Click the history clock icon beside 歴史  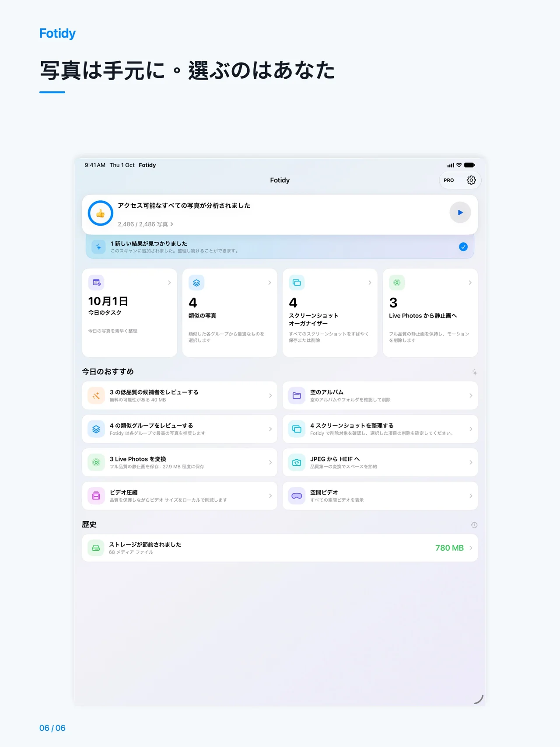[474, 525]
